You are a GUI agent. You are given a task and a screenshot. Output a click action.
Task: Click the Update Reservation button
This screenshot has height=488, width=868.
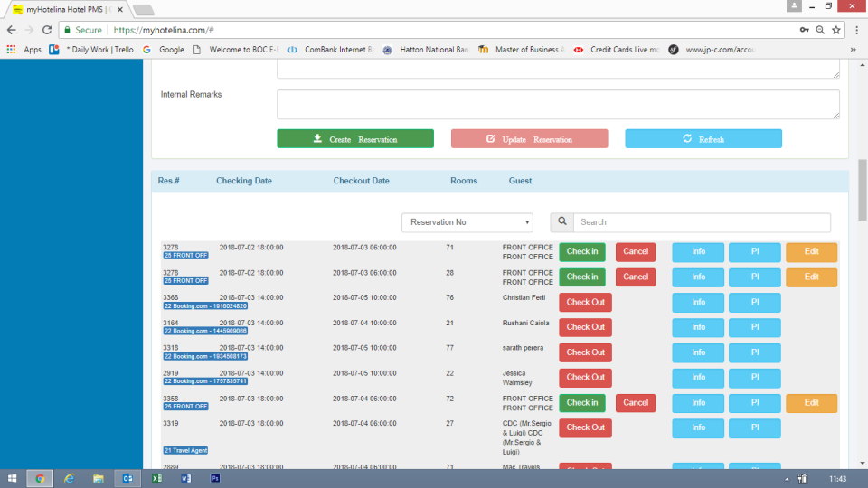pyautogui.click(x=529, y=138)
